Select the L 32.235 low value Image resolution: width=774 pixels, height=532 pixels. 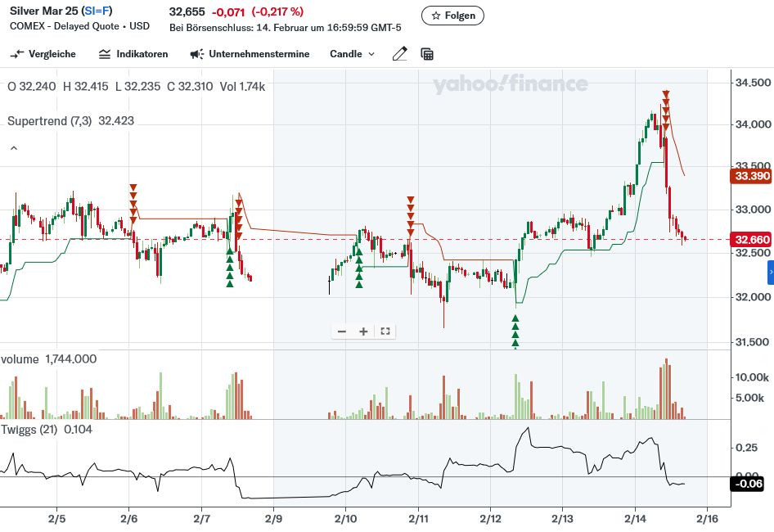pos(137,87)
